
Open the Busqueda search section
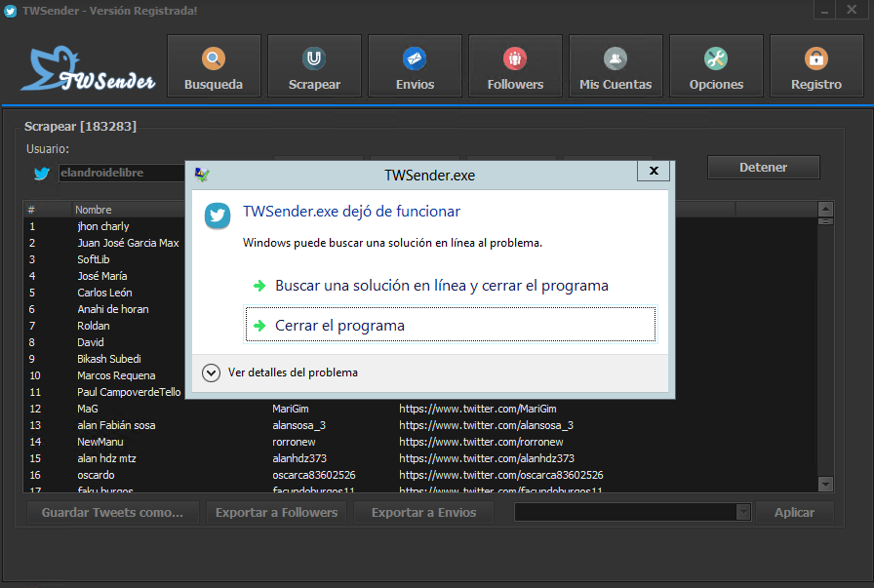[x=214, y=66]
